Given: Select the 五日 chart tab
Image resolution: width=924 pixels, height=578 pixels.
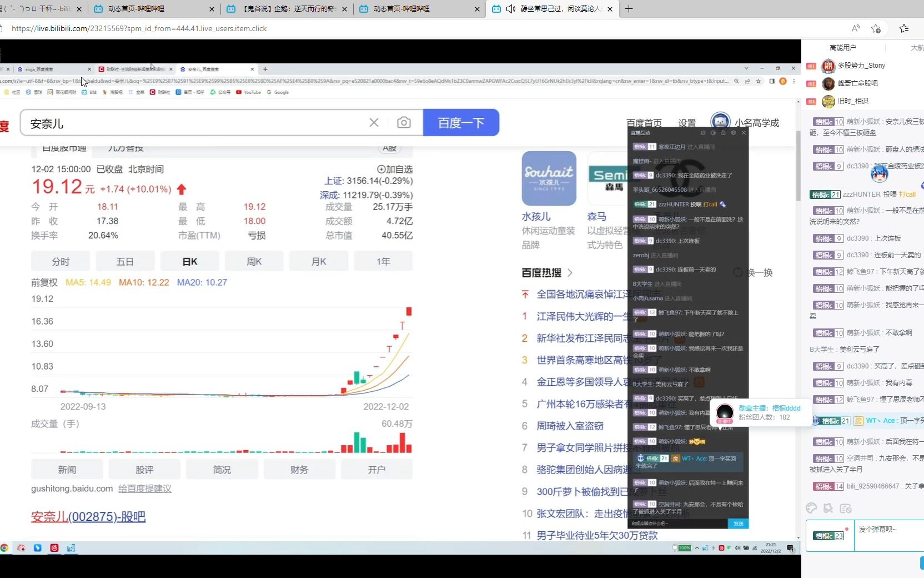Looking at the screenshot, I should (125, 261).
